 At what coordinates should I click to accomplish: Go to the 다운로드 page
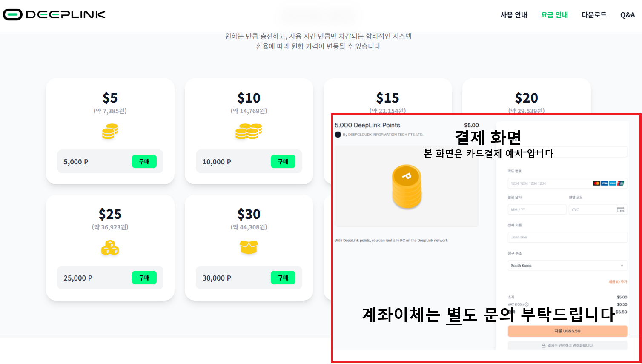pyautogui.click(x=594, y=15)
